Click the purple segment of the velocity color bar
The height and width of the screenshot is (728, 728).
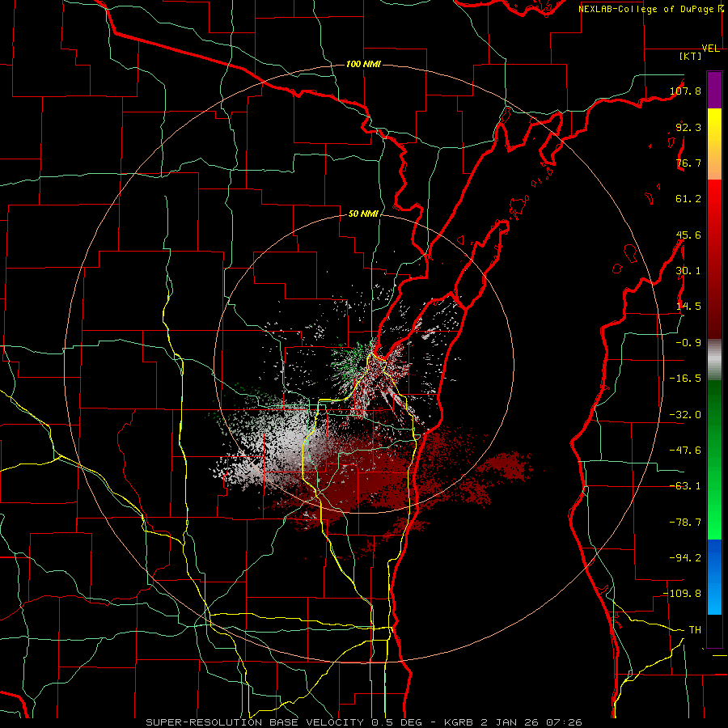[x=714, y=90]
